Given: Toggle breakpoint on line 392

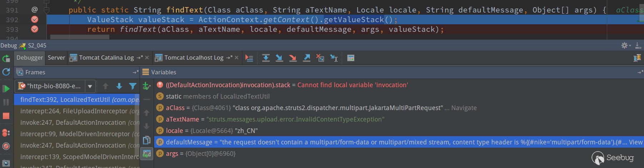Looking at the screenshot, I should pyautogui.click(x=35, y=19).
